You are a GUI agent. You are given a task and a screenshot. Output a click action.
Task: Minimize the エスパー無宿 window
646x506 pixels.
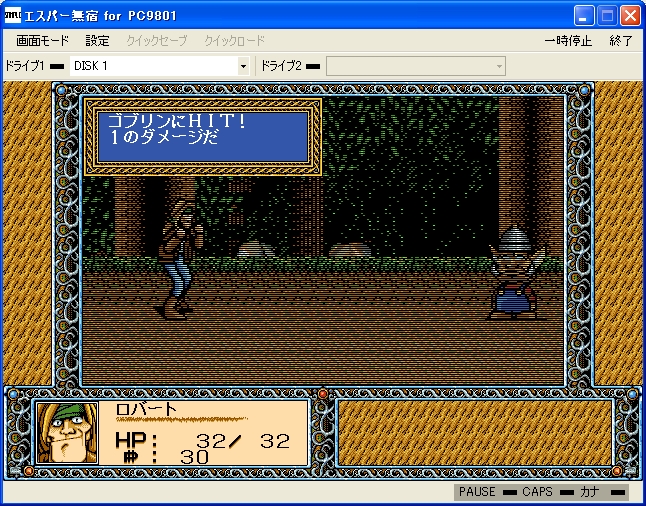pyautogui.click(x=584, y=16)
